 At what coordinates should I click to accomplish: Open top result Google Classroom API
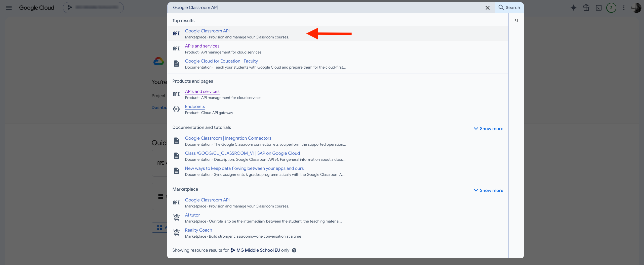pos(207,31)
